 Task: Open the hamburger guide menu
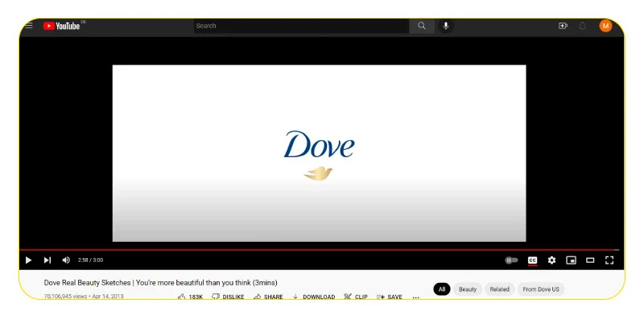coord(29,26)
